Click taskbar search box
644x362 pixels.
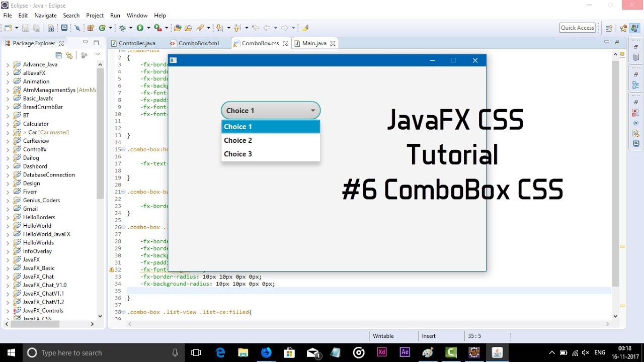point(103,352)
